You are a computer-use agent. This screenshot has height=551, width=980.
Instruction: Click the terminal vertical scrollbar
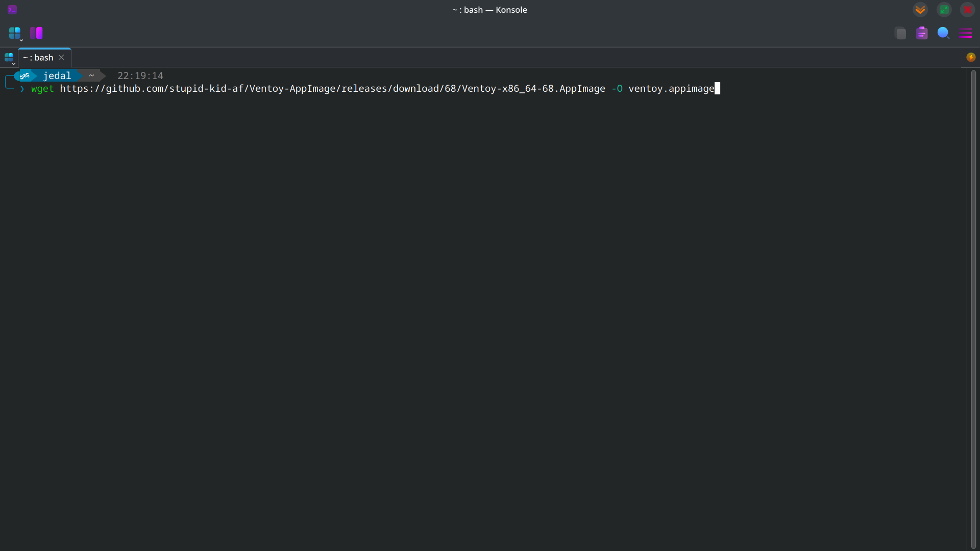(973, 309)
